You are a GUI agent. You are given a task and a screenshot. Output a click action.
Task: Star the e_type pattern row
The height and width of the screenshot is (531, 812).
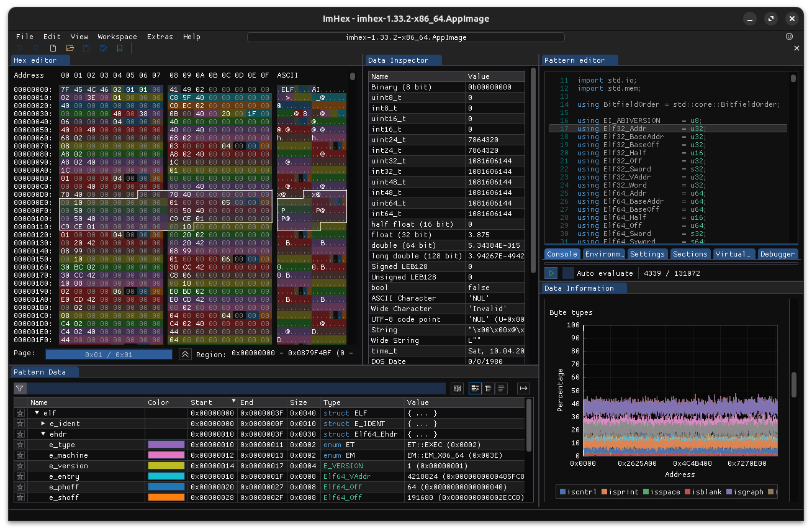tap(20, 445)
